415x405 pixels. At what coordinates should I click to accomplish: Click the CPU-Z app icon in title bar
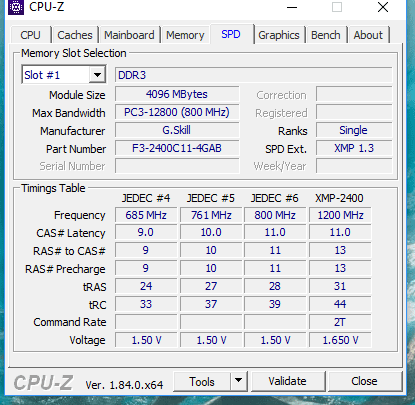16,7
